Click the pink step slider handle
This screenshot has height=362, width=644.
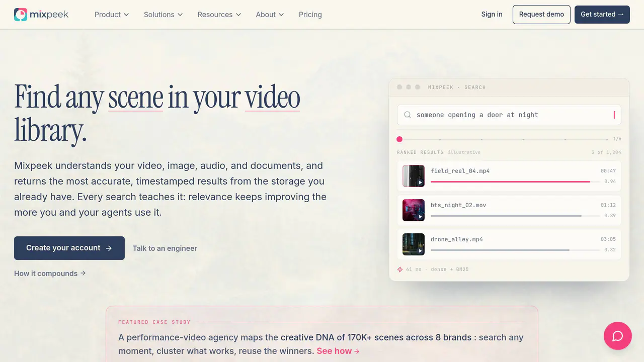point(399,139)
